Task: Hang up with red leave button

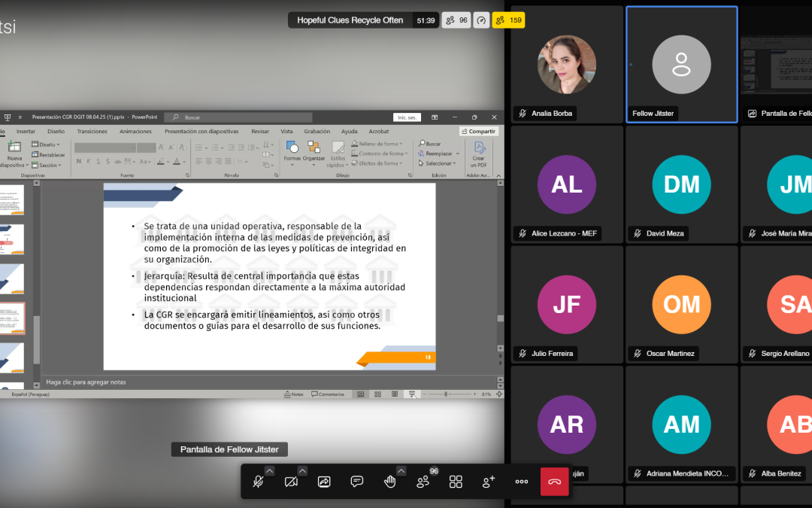Action: (555, 482)
